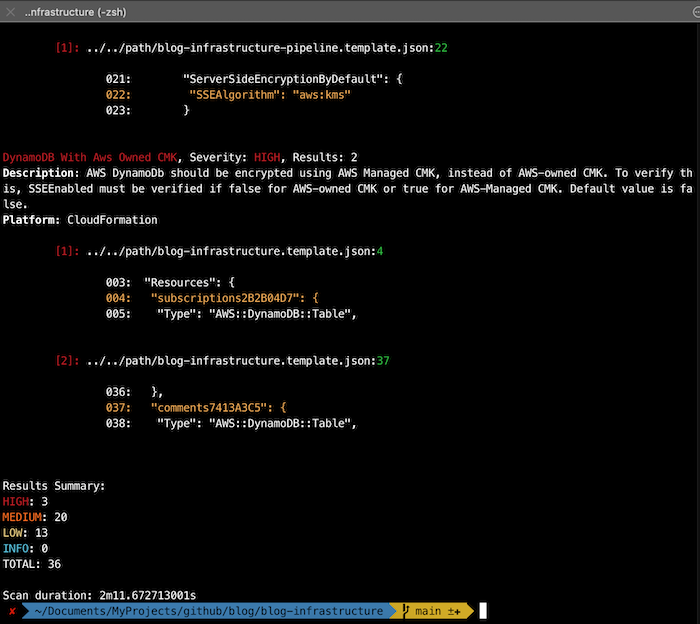Click line 005 AWS::DynamoDB::Table type
Image resolution: width=700 pixels, height=624 pixels.
coord(231,313)
